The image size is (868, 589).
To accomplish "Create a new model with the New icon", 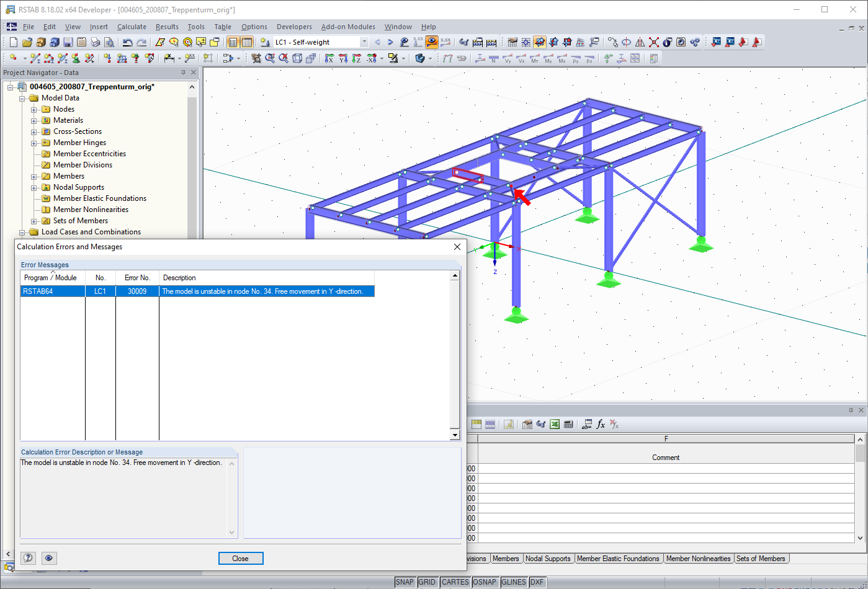I will (x=14, y=42).
